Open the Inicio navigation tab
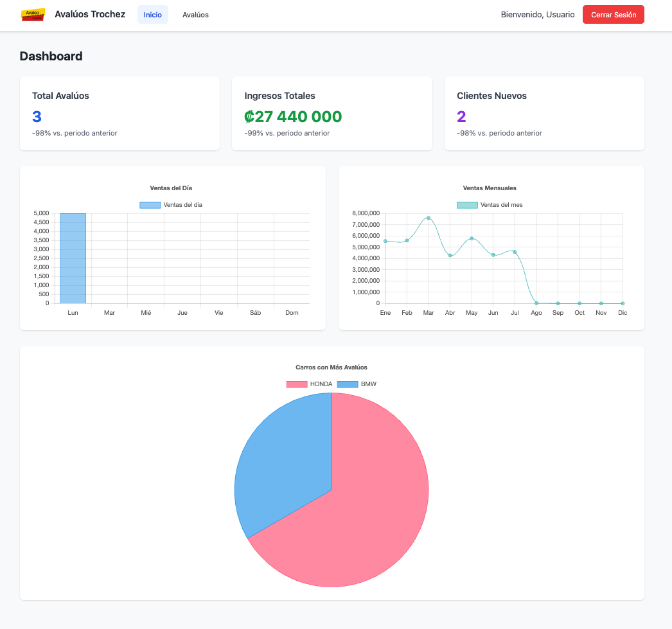 (152, 14)
